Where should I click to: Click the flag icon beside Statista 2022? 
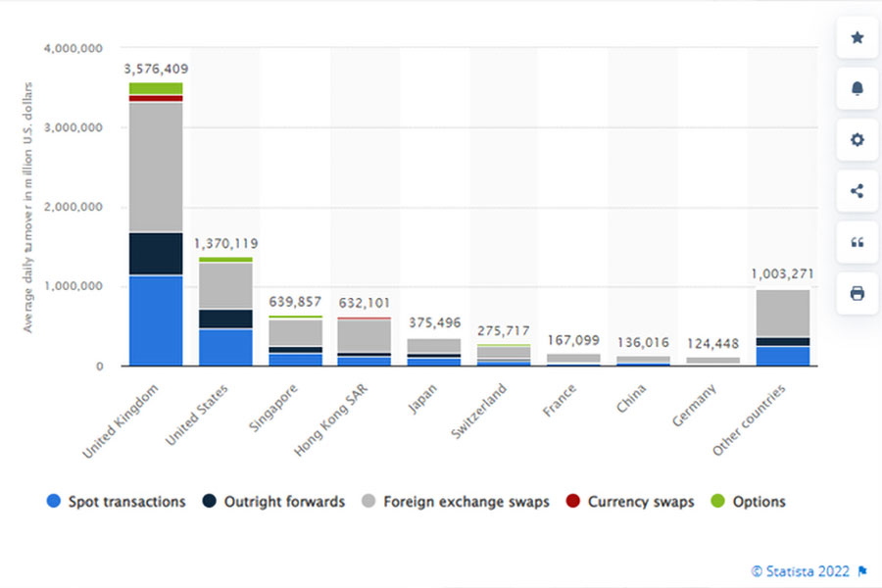(x=862, y=571)
